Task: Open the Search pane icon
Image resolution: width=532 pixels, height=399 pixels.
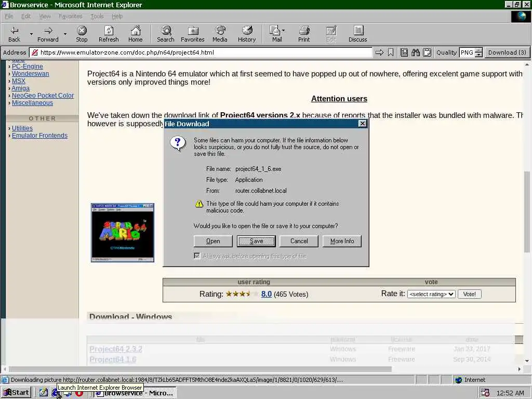Action: tap(166, 31)
